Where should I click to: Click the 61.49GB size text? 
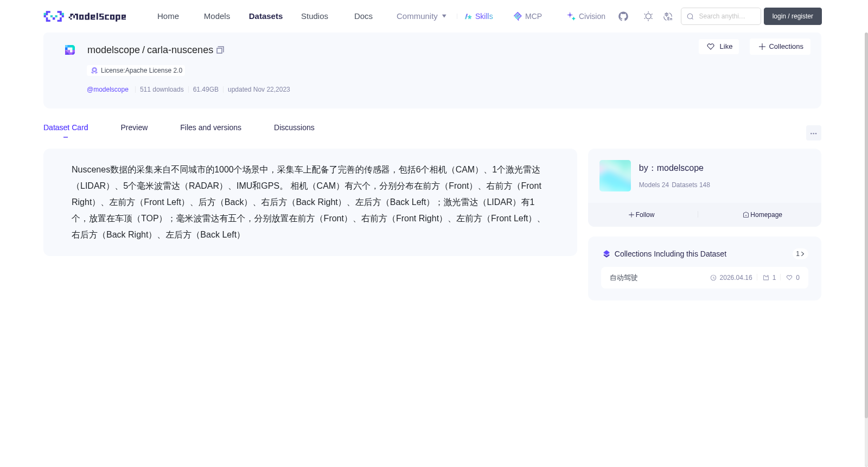click(206, 89)
